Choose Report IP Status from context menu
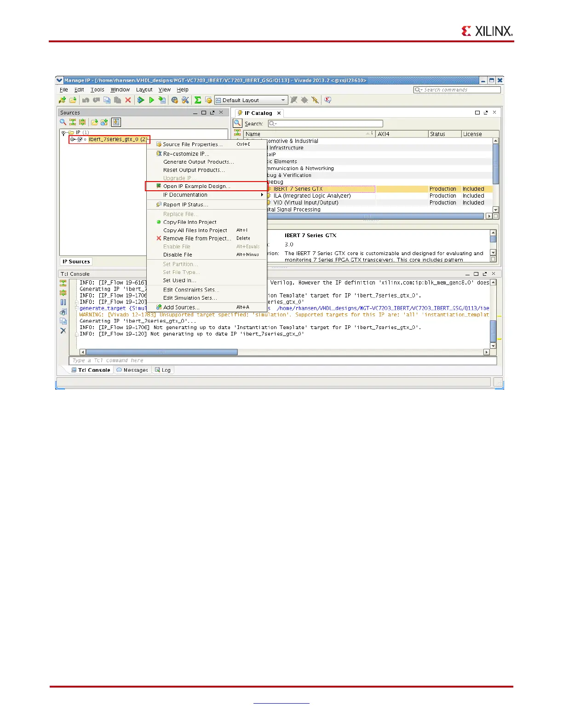This screenshot has width=563, height=728. pyautogui.click(x=207, y=205)
